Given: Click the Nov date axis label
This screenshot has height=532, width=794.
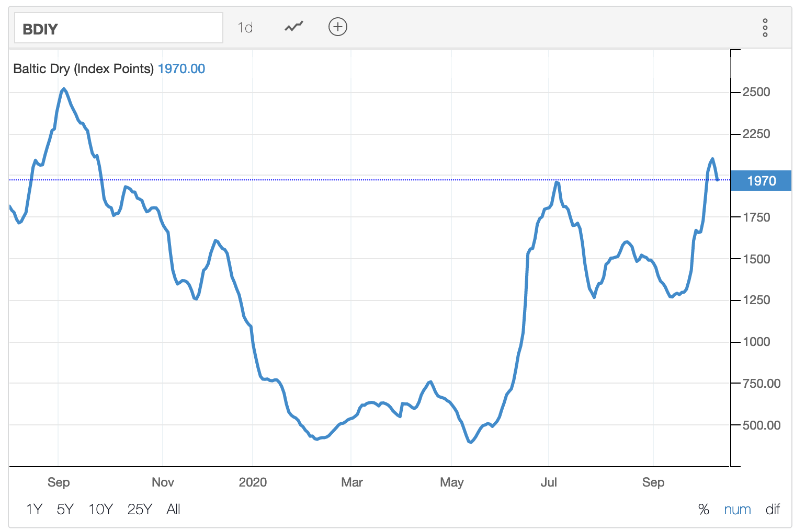Looking at the screenshot, I should pyautogui.click(x=163, y=482).
